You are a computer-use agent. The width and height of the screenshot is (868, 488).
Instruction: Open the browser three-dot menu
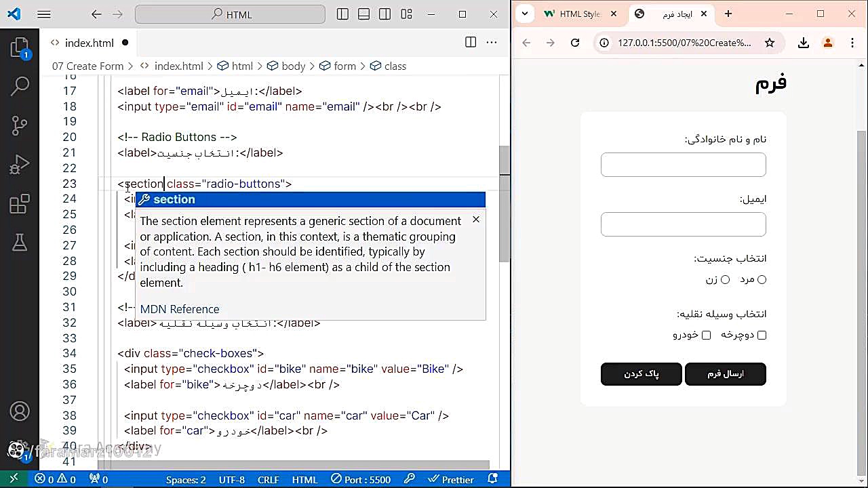coord(852,43)
